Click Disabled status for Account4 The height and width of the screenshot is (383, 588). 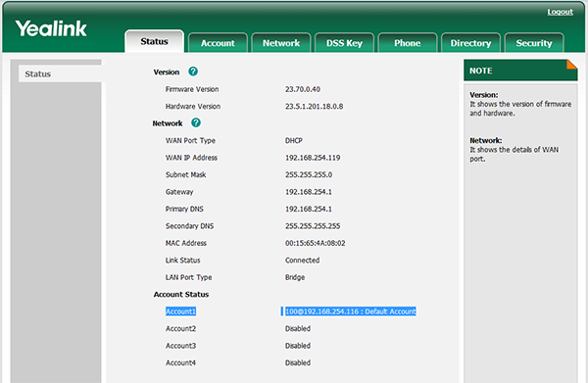coord(298,362)
